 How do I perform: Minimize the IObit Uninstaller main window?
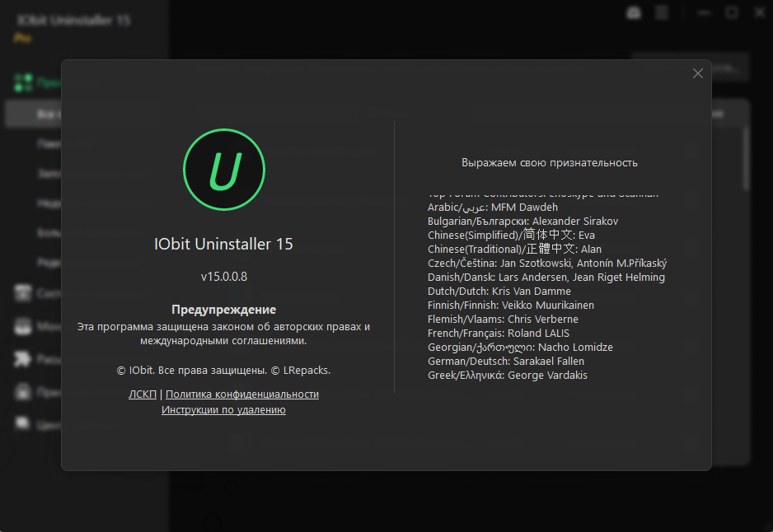705,13
